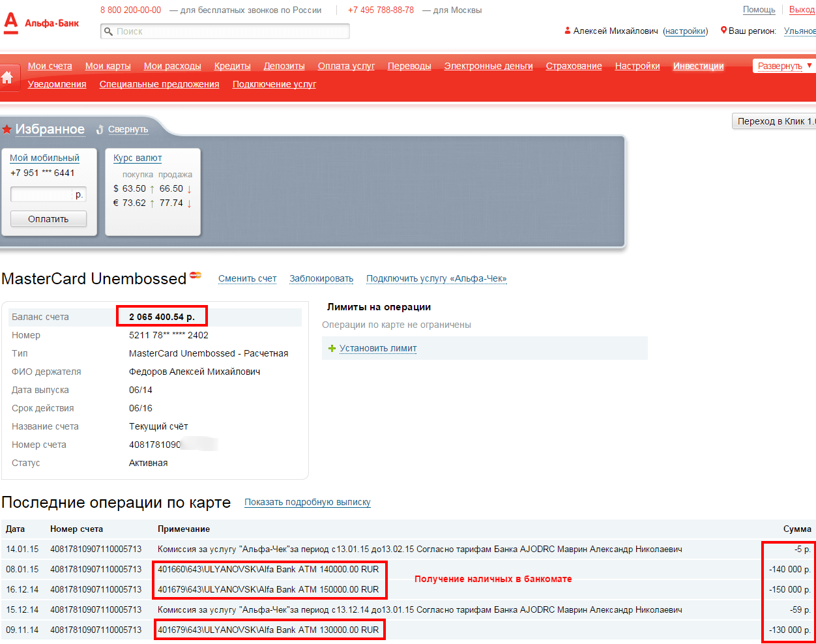
Task: Click the 14.01.15 transaction date
Action: tap(22, 549)
